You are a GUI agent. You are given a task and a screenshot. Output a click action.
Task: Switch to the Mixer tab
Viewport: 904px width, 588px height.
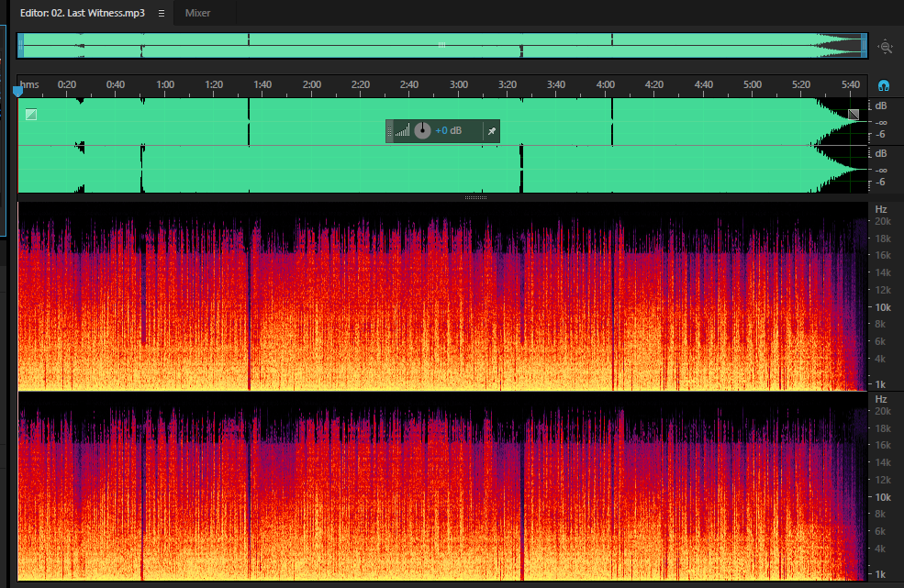click(x=197, y=13)
